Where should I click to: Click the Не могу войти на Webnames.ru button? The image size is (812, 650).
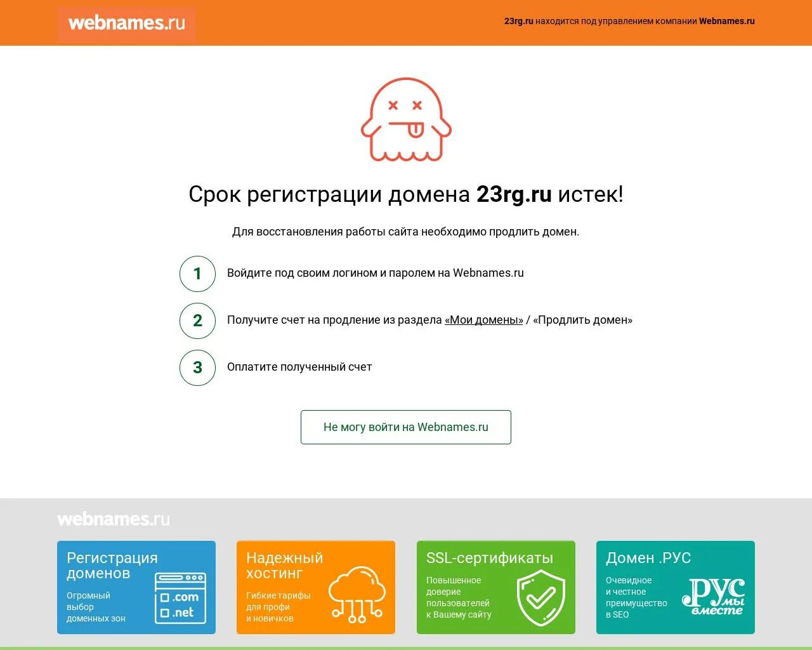click(406, 427)
